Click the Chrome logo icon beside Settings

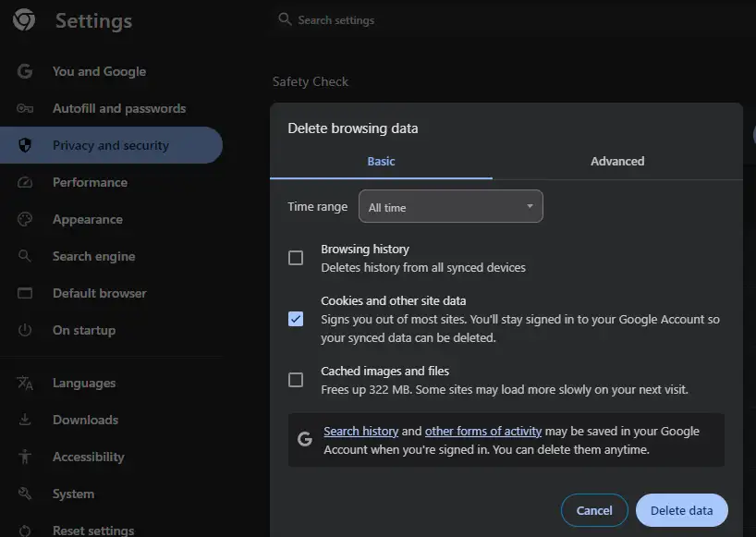[24, 20]
